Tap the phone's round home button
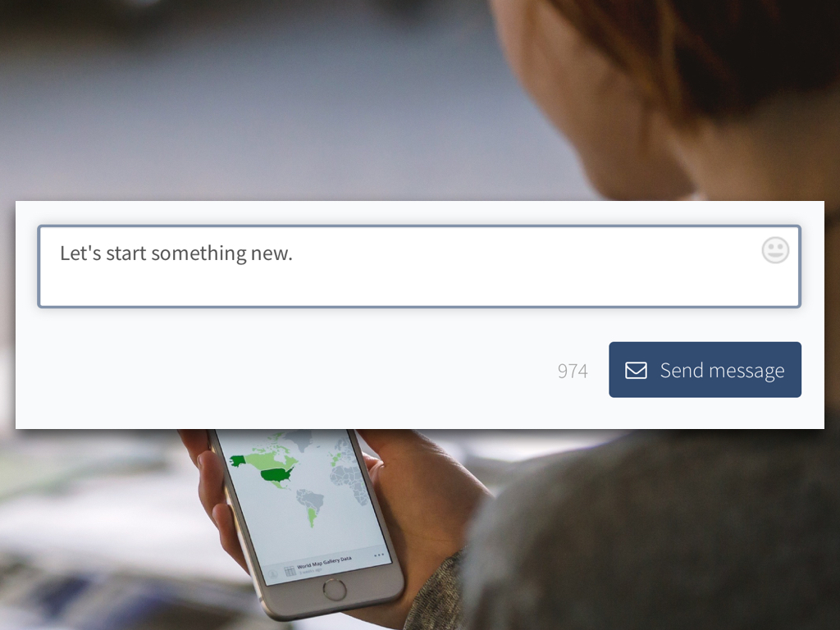This screenshot has height=630, width=840. tap(335, 590)
